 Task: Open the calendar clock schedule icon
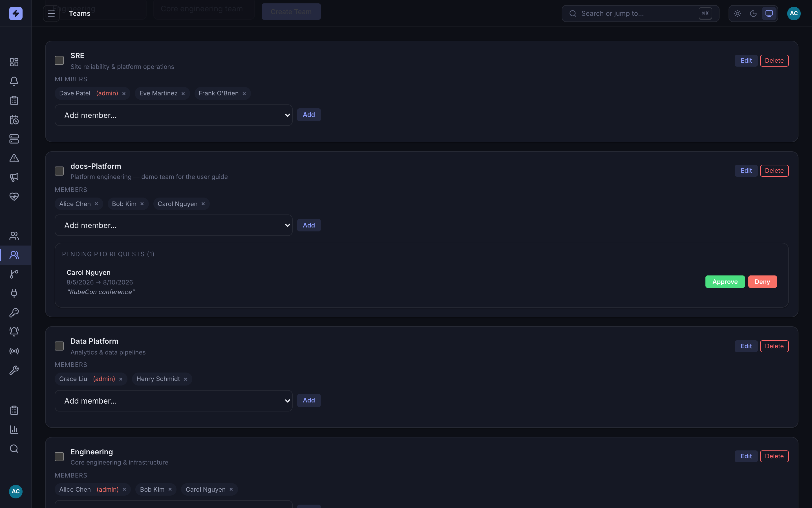coord(14,120)
